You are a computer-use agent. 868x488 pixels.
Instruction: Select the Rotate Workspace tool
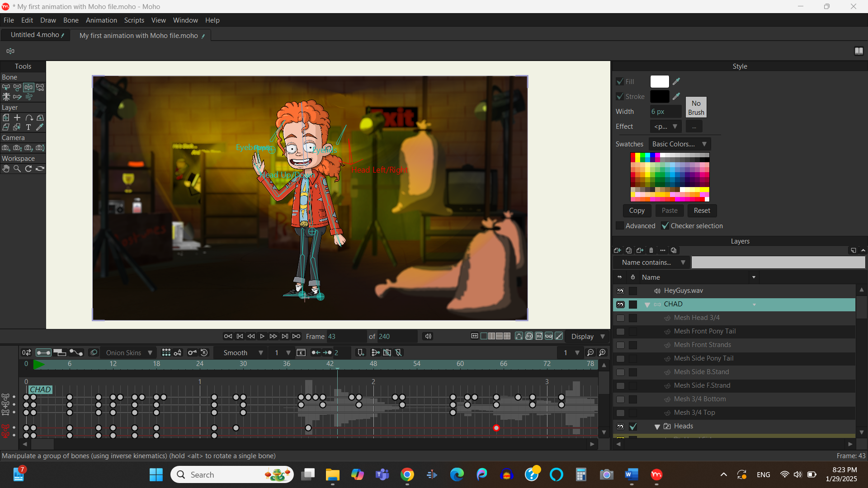tap(28, 169)
